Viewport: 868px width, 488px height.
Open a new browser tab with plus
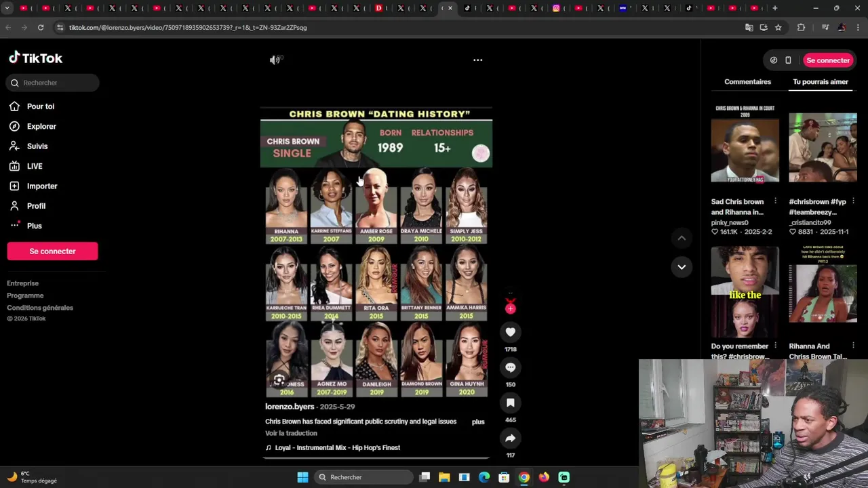(775, 8)
